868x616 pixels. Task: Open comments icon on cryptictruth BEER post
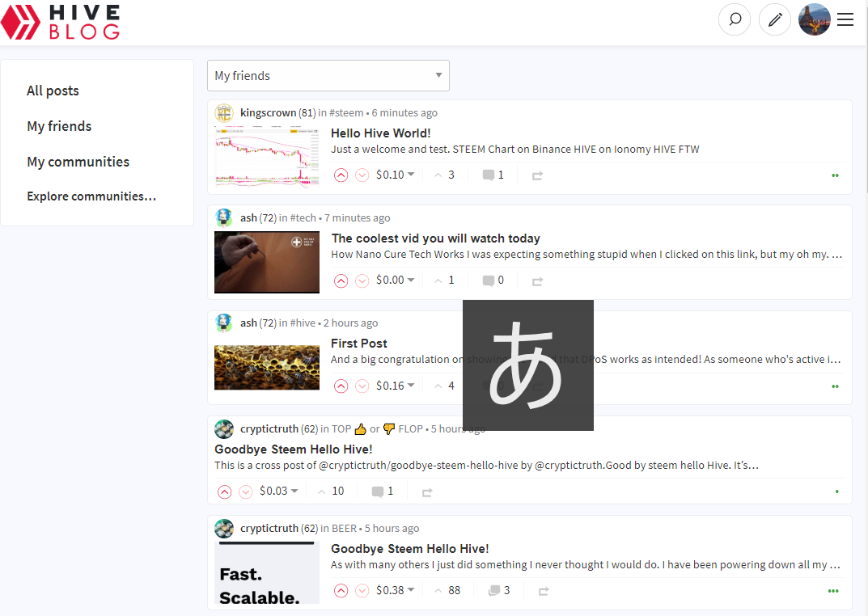tap(493, 591)
